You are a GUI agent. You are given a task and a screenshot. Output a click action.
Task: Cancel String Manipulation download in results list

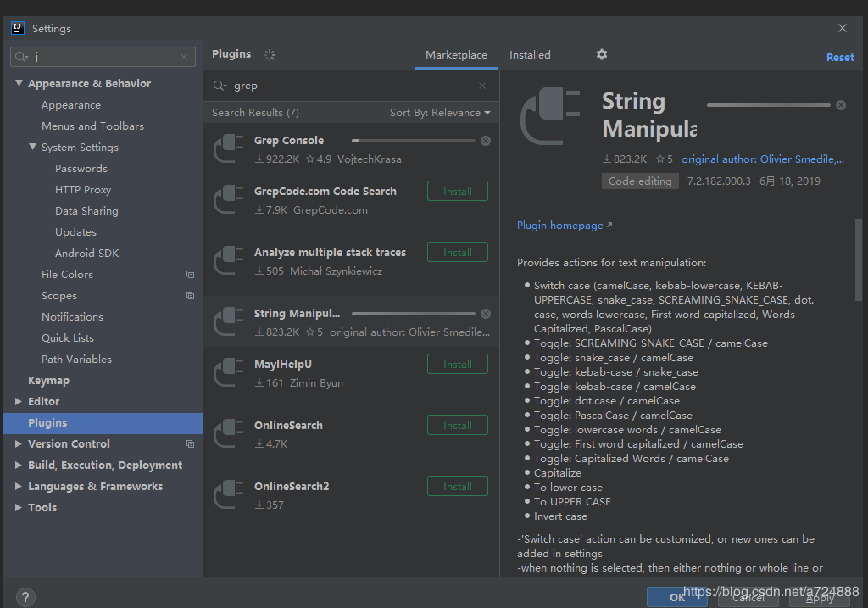486,314
